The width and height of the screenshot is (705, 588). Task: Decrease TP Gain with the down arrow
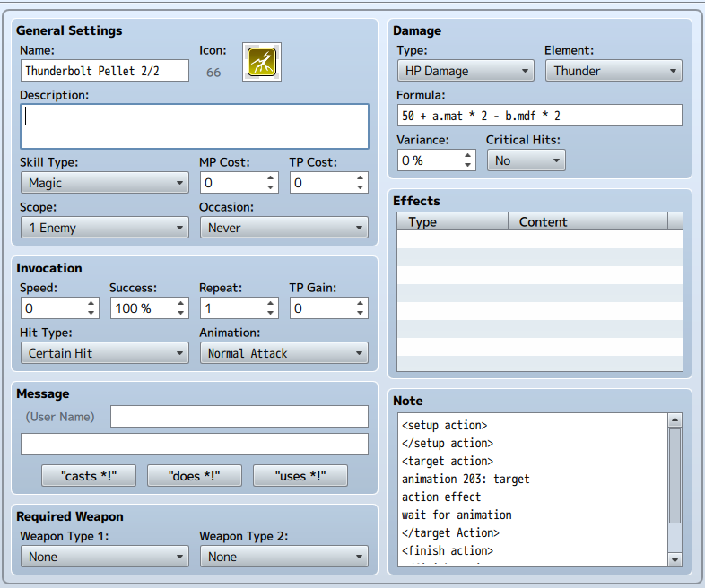click(361, 313)
